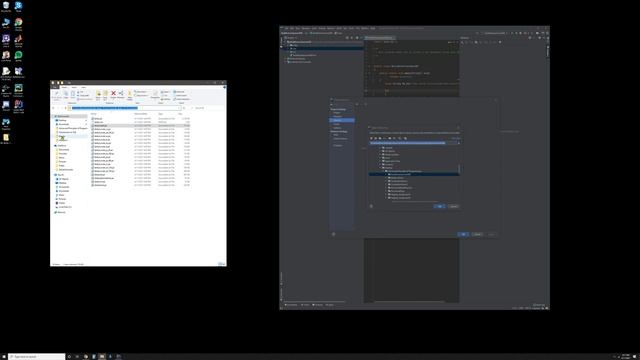Click Cancel button in the file chooser dialog

click(x=453, y=207)
